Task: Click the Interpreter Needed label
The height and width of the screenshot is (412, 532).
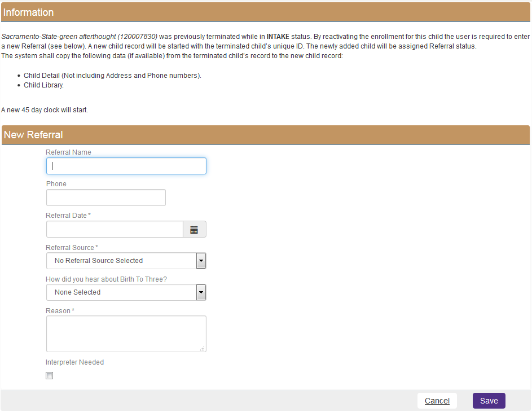Action: tap(74, 362)
